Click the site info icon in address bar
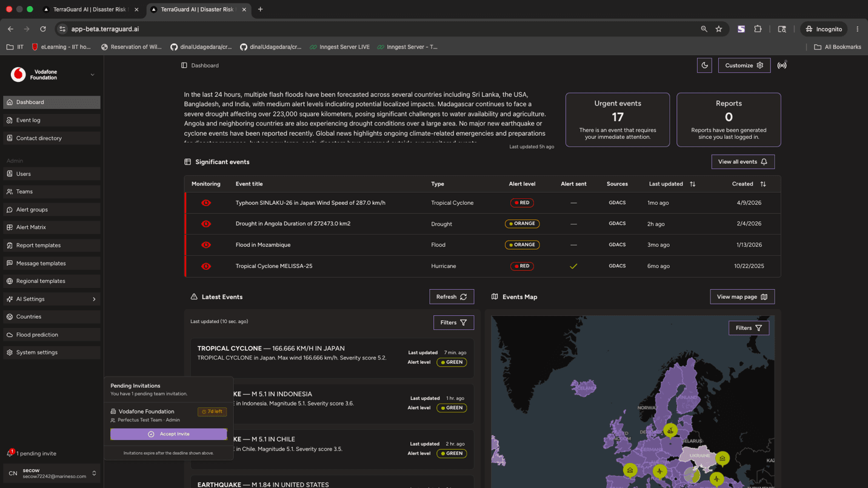 [62, 29]
